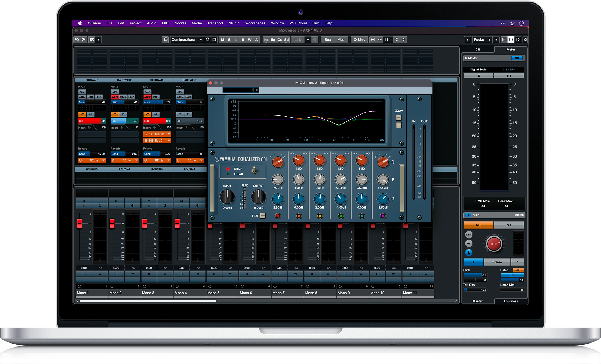
Task: Click the MIC 3 Gain slider
Action: click(157, 102)
